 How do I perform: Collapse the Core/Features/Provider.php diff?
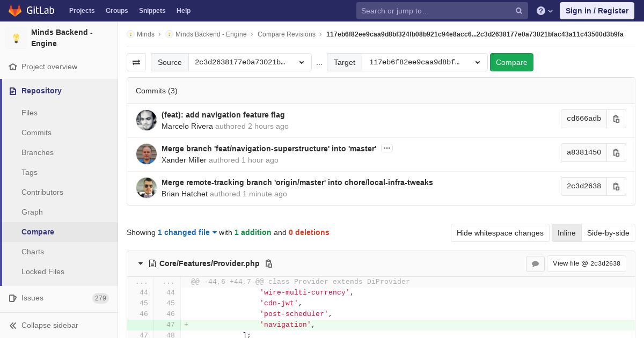(x=141, y=263)
